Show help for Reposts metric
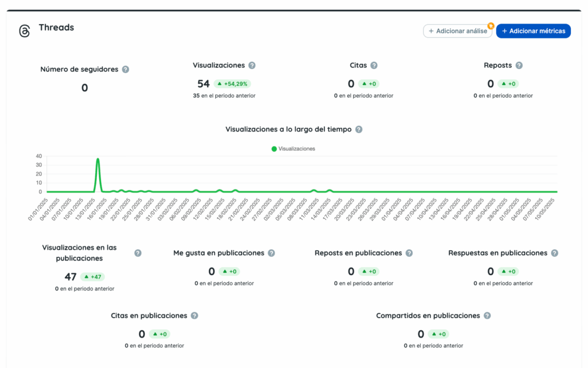The height and width of the screenshot is (368, 588). click(x=519, y=65)
